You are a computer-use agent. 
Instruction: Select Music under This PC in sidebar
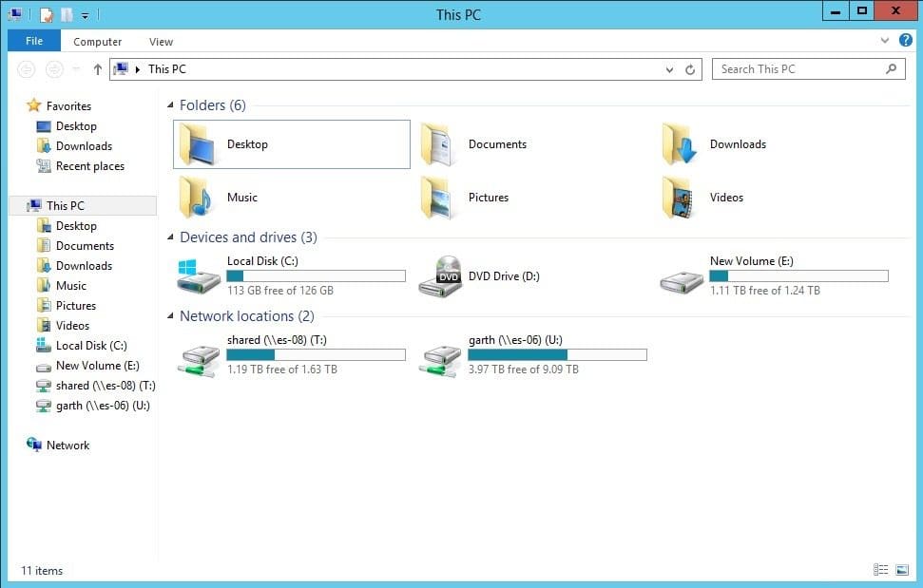click(70, 286)
